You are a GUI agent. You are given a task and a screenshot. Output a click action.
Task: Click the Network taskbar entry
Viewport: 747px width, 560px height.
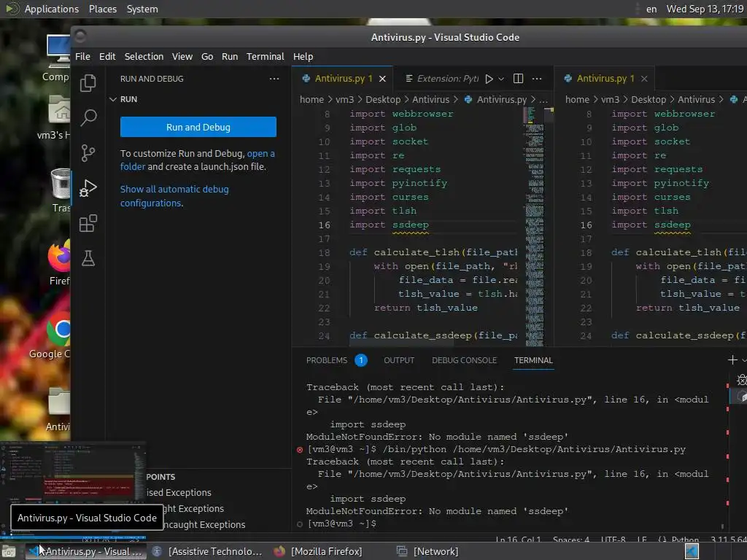click(427, 551)
